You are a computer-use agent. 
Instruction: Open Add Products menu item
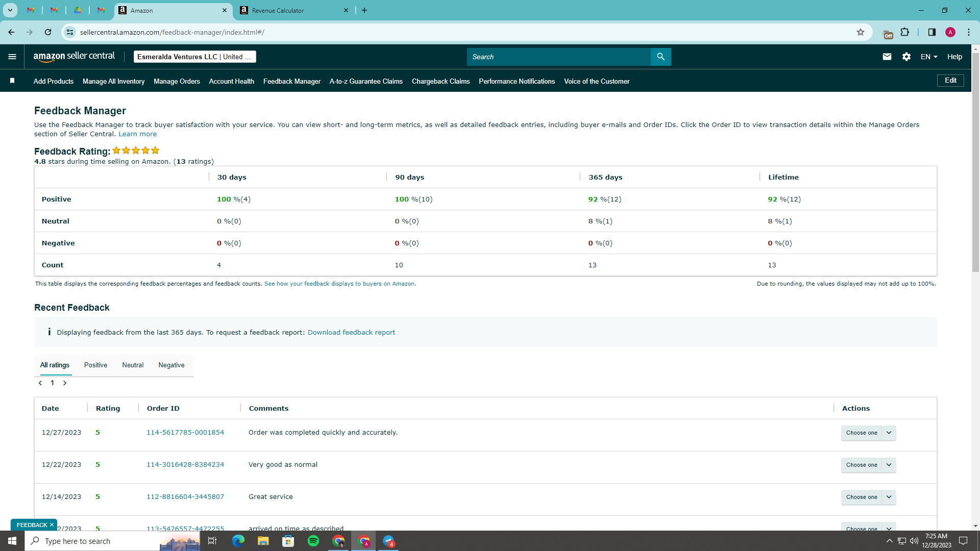pyautogui.click(x=54, y=81)
